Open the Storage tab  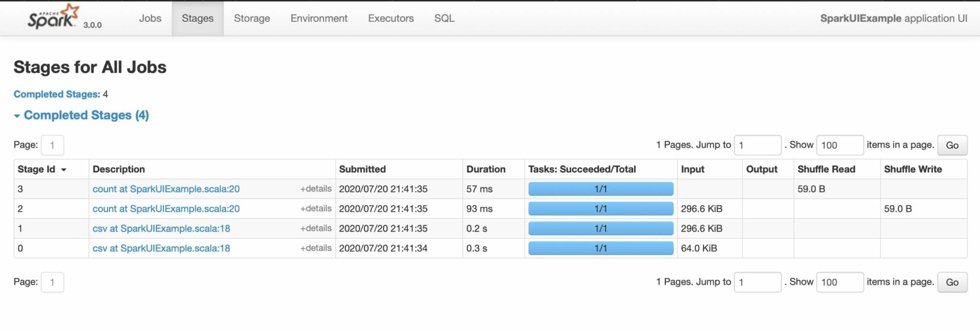[x=252, y=18]
